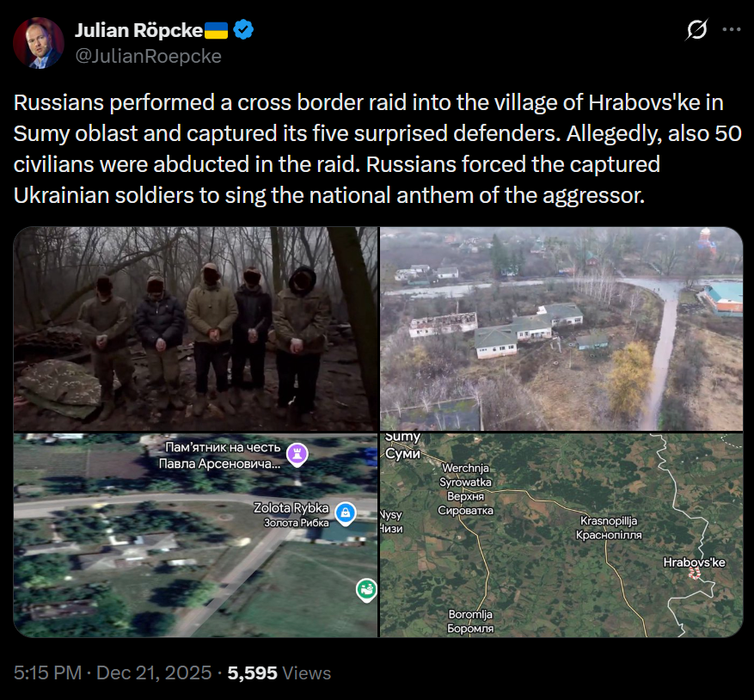Click the green map pin marker
Image resolution: width=754 pixels, height=700 pixels.
[366, 590]
